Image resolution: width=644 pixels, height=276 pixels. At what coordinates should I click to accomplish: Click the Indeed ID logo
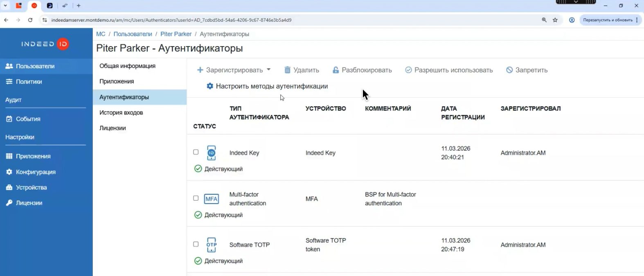coord(45,44)
